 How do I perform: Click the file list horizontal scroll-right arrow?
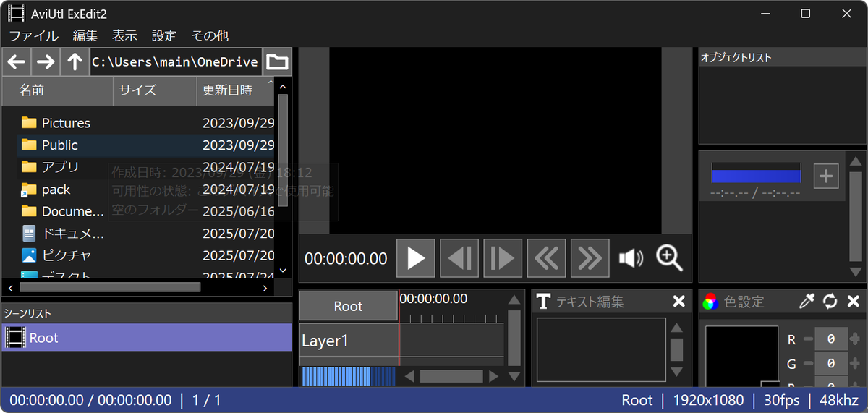pyautogui.click(x=265, y=288)
